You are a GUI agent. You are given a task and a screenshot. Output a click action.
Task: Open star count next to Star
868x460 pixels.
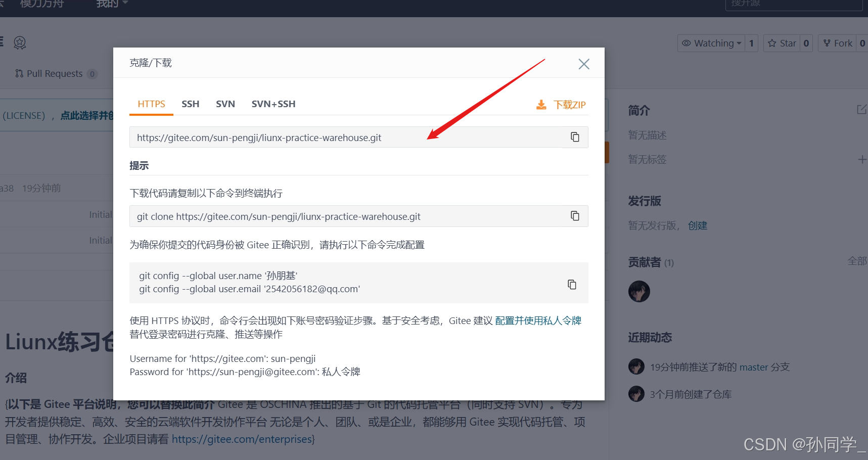point(806,43)
